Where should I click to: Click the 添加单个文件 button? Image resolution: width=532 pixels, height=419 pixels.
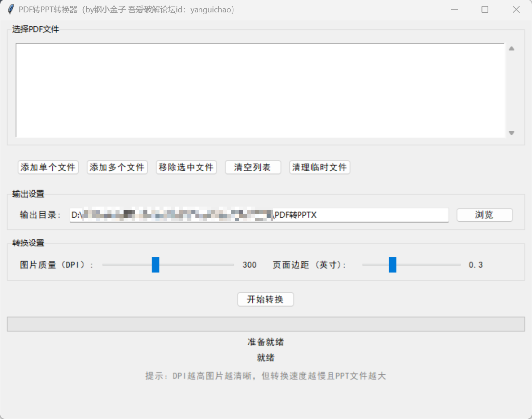click(48, 167)
